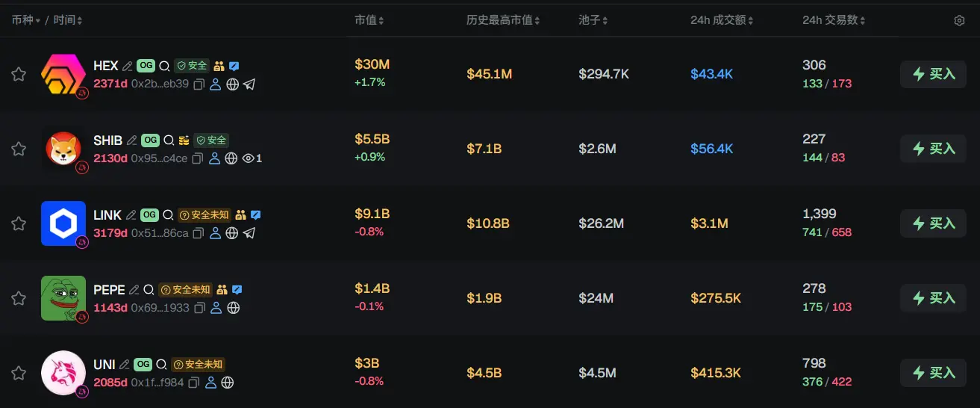
Task: Open the HEX Telegram paper plane icon
Action: (249, 84)
